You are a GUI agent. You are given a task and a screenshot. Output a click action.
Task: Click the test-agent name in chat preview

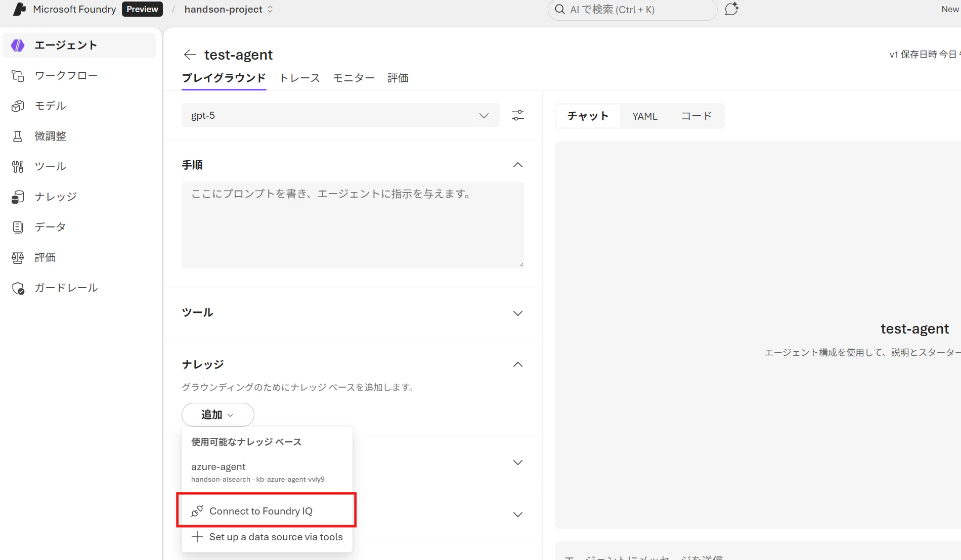click(914, 329)
